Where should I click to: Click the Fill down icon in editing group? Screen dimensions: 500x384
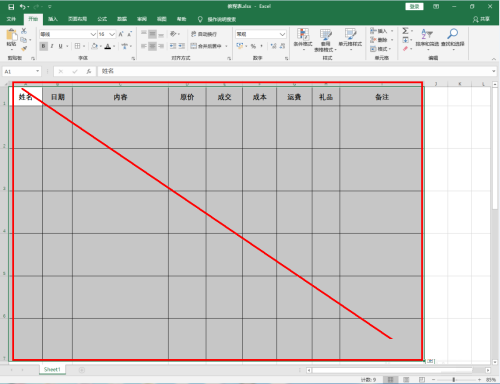pos(405,40)
